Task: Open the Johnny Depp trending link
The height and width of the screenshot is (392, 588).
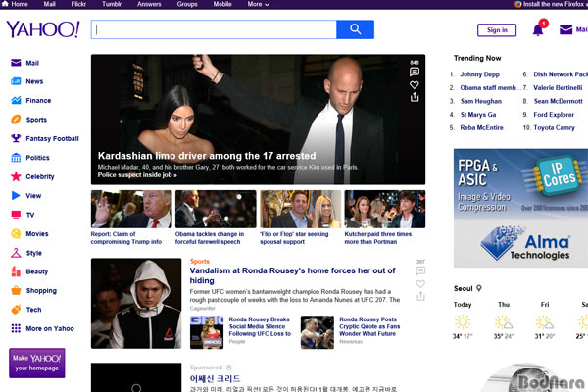Action: (479, 74)
